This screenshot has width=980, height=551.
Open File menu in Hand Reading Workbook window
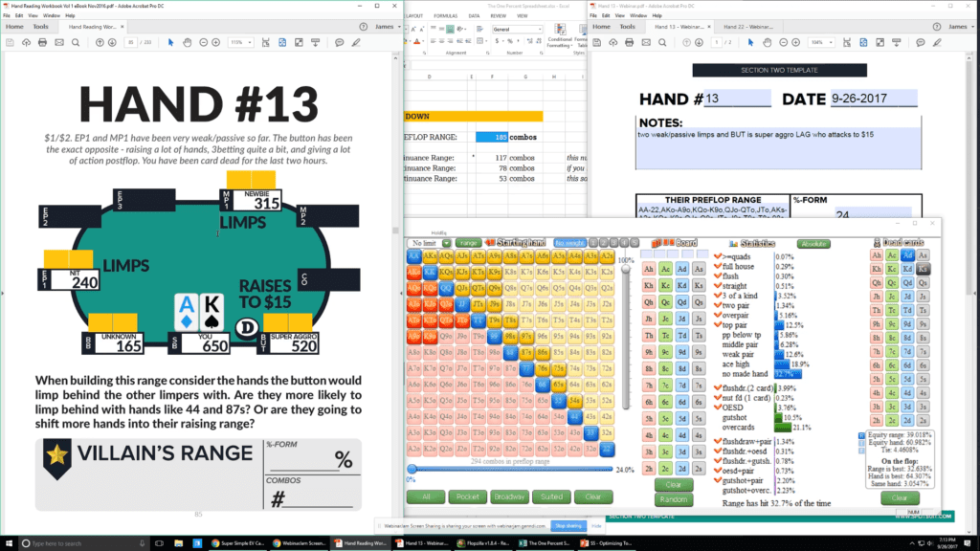[7, 15]
